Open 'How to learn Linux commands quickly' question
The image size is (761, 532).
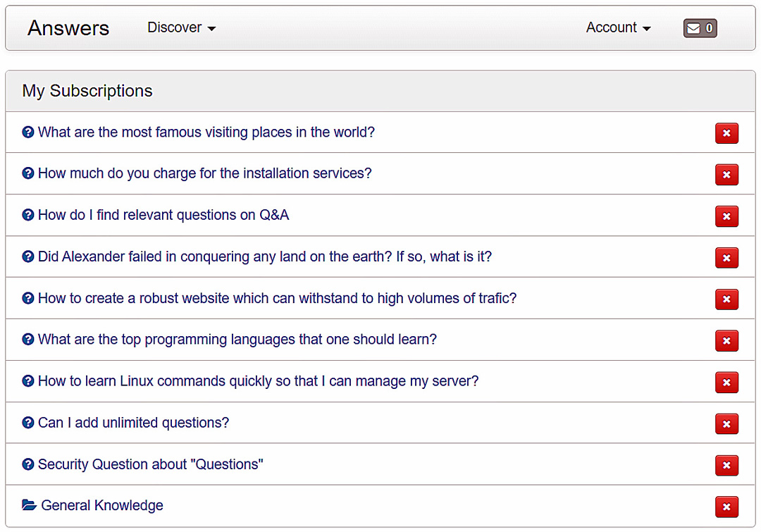[x=258, y=381]
